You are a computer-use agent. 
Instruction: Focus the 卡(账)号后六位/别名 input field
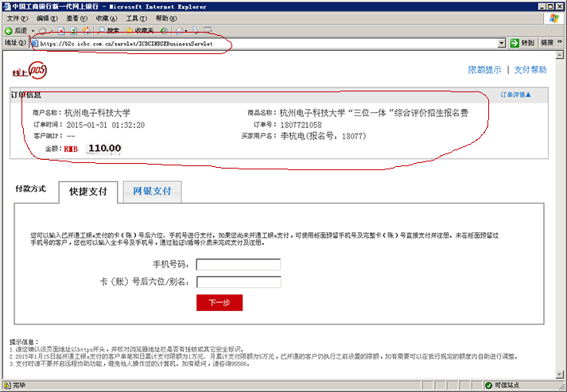point(239,282)
